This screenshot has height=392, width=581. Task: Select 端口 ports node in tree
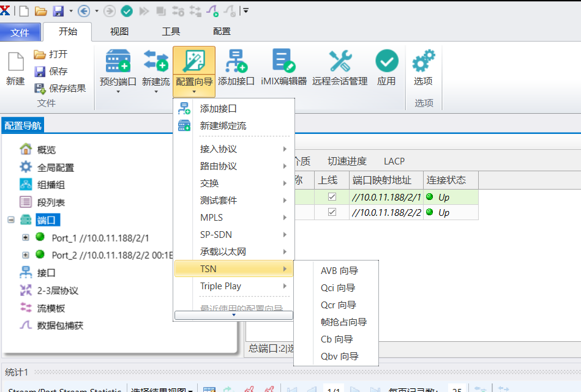47,220
